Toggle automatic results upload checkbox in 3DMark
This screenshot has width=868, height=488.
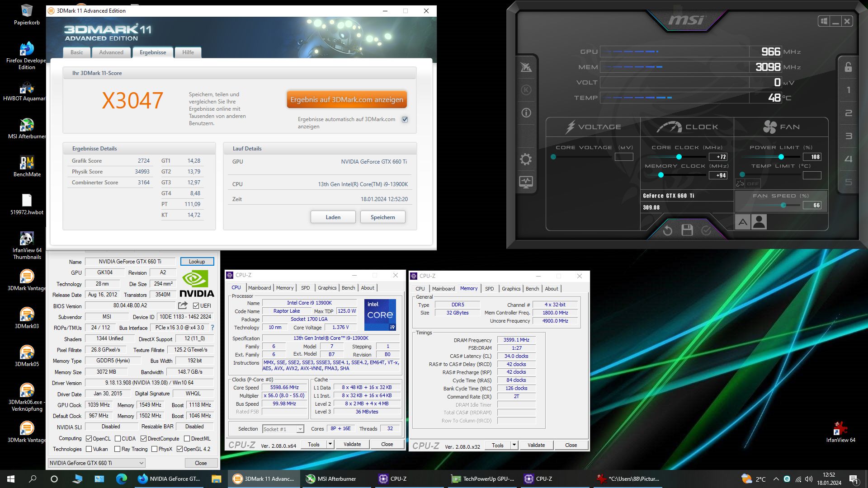click(x=405, y=120)
